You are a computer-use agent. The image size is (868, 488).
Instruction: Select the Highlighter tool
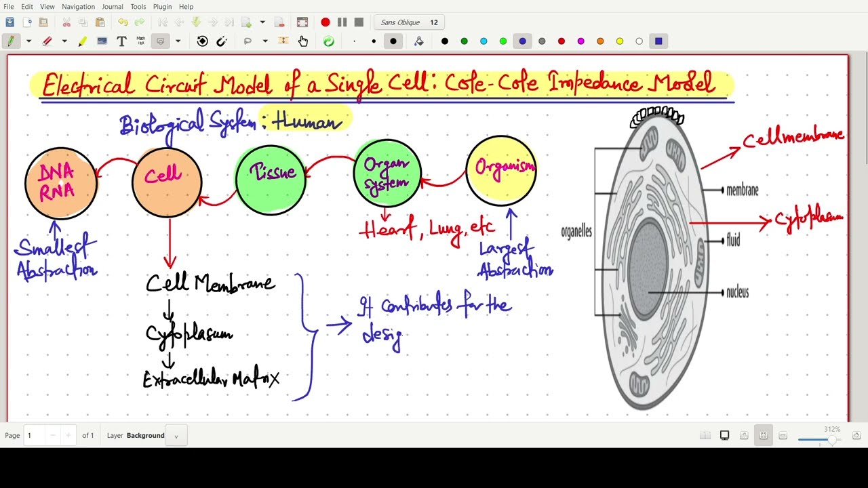pos(83,41)
